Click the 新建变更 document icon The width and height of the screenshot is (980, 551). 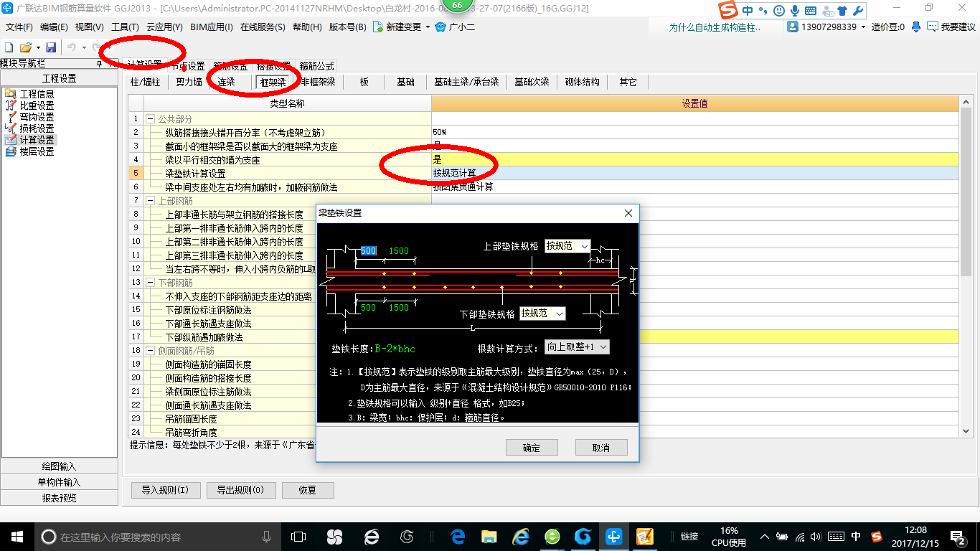tap(378, 27)
